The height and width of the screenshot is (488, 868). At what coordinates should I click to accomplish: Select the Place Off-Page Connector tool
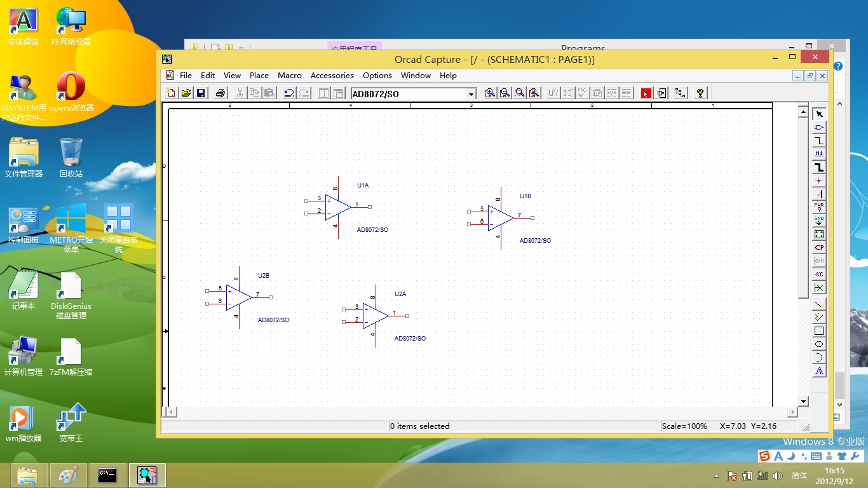point(819,274)
